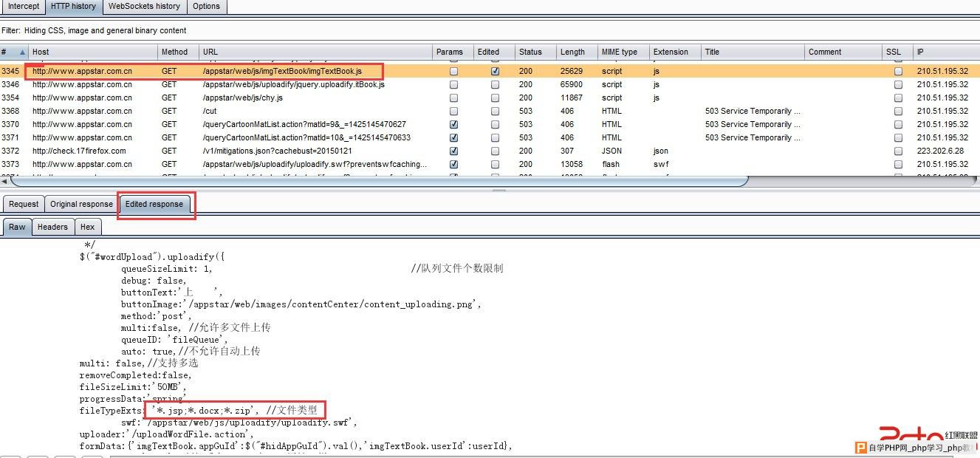This screenshot has height=458, width=980.
Task: Click the fileSizeLimit:'50MB' line
Action: tap(134, 387)
